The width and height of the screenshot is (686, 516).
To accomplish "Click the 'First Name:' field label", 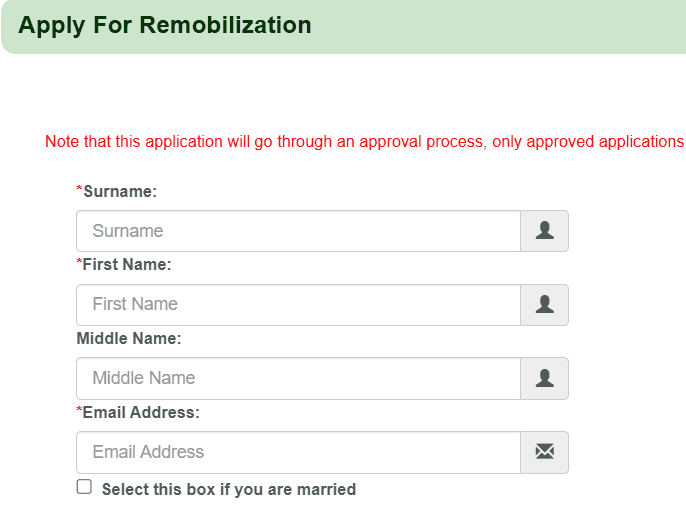I will coord(127,265).
